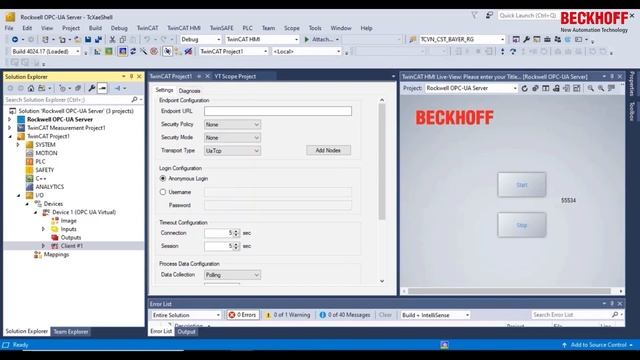Click the Copy icon in toolbar
Screen dimensions: 640x360
tap(122, 40)
